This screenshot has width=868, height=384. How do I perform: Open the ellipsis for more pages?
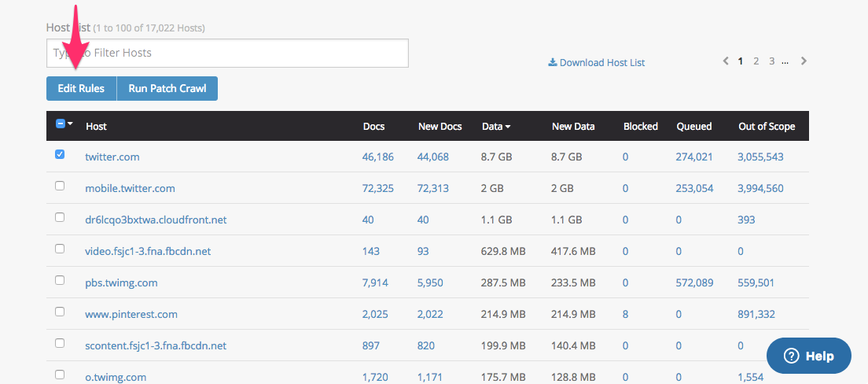click(x=785, y=61)
